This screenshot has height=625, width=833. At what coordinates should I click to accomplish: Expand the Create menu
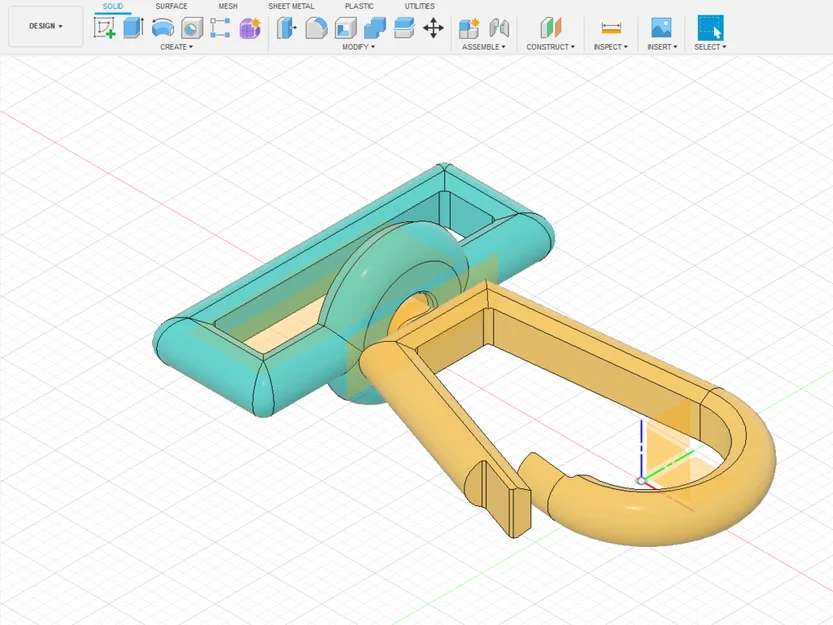point(176,47)
